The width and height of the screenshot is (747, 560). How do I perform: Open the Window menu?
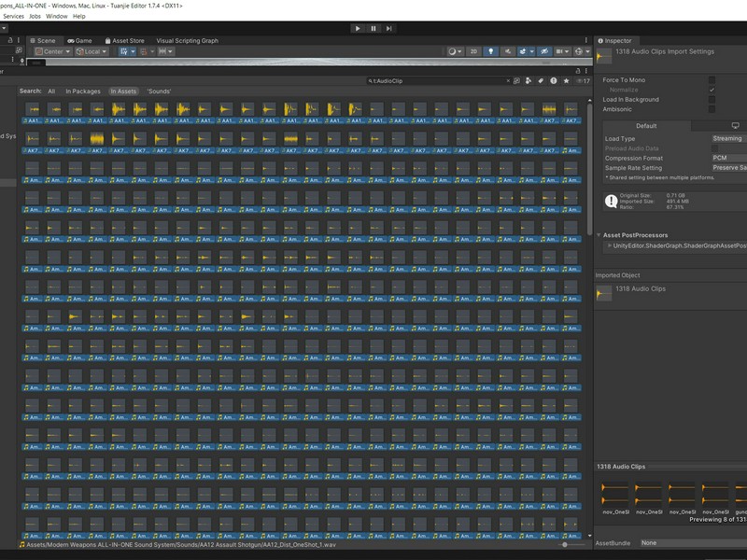point(57,16)
